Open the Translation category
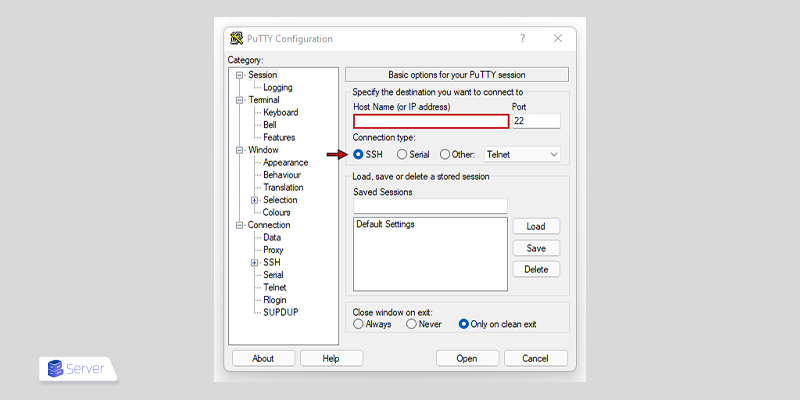The width and height of the screenshot is (800, 400). 283,187
